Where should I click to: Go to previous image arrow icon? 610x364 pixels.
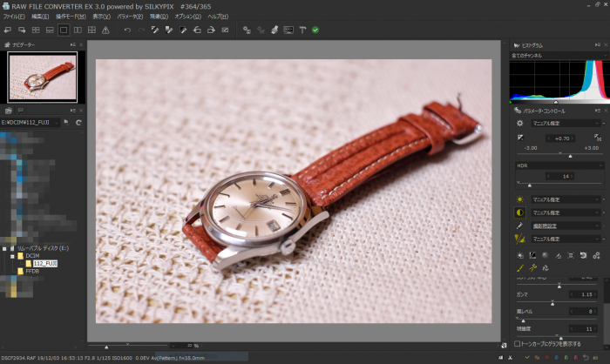click(x=7, y=30)
